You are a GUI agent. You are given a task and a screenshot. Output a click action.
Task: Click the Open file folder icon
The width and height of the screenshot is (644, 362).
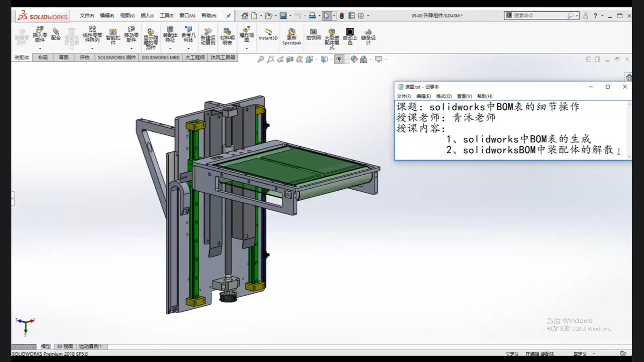pyautogui.click(x=268, y=16)
